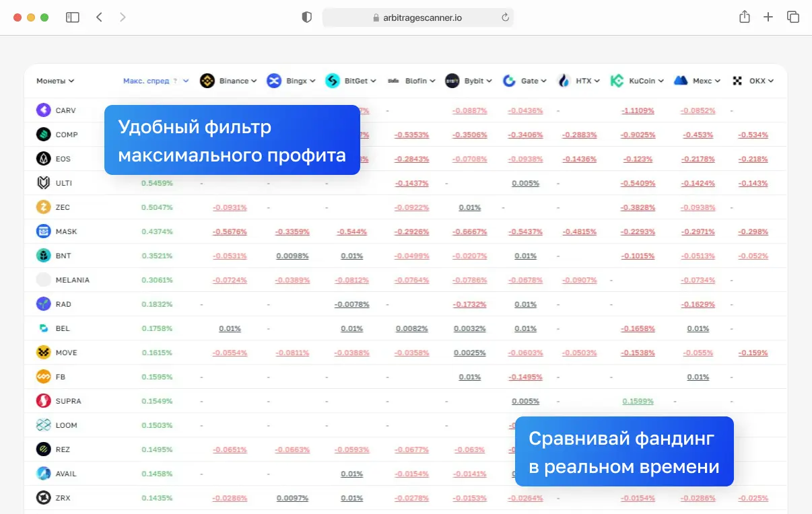Image resolution: width=812 pixels, height=514 pixels.
Task: Click the Mexc exchange logo
Action: pyautogui.click(x=681, y=81)
